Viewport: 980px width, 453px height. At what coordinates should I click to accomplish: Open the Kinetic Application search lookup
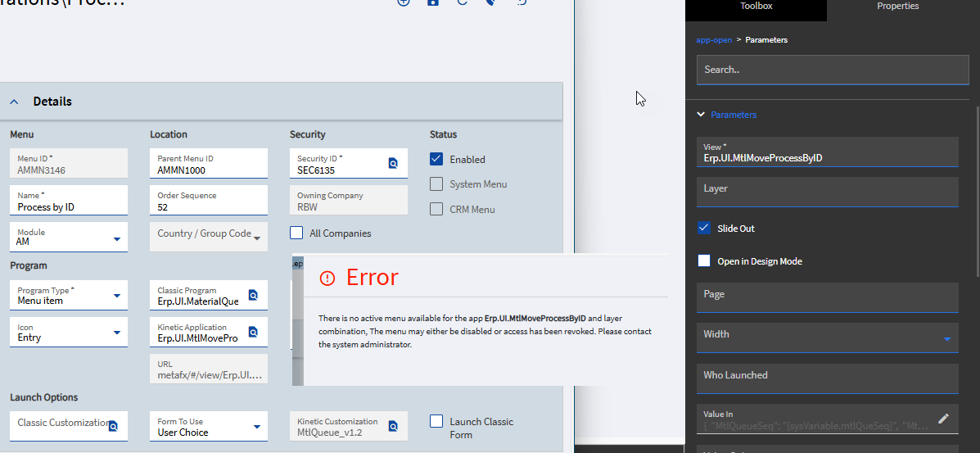point(253,332)
